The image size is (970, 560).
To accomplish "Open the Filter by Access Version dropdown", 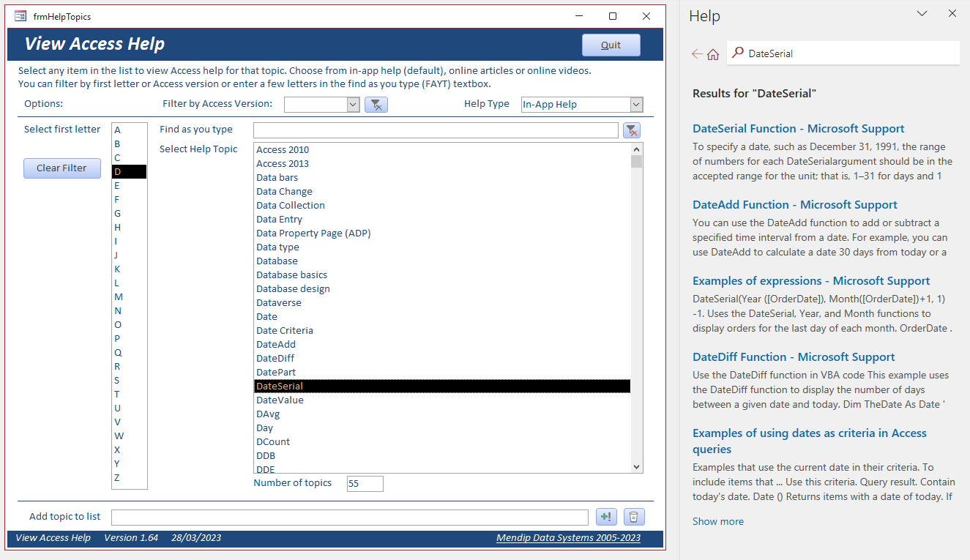I will pyautogui.click(x=352, y=105).
